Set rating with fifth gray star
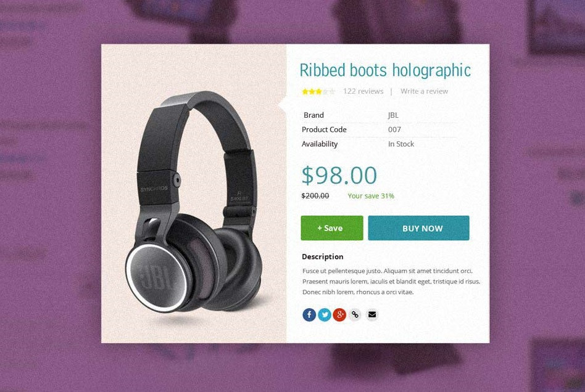 332,91
